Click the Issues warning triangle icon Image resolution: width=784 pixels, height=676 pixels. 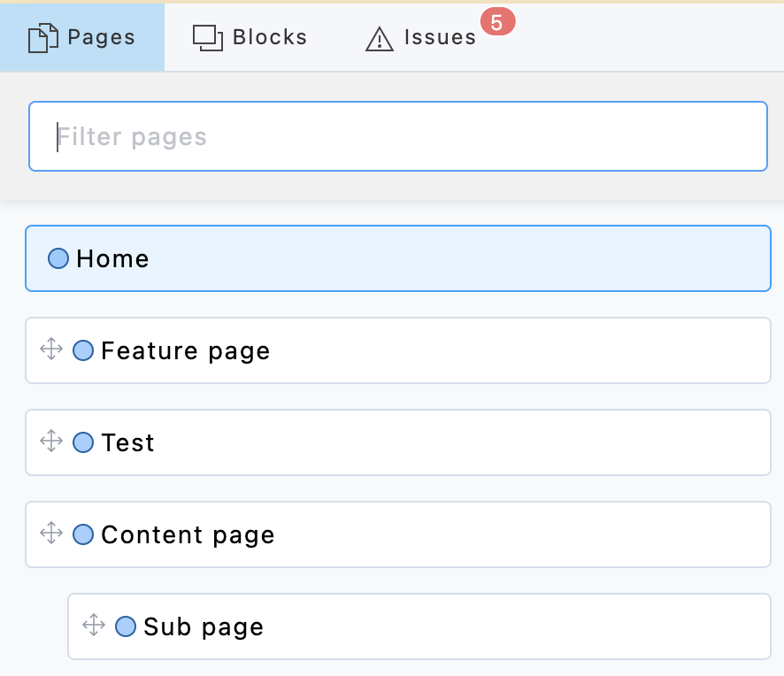pos(380,38)
